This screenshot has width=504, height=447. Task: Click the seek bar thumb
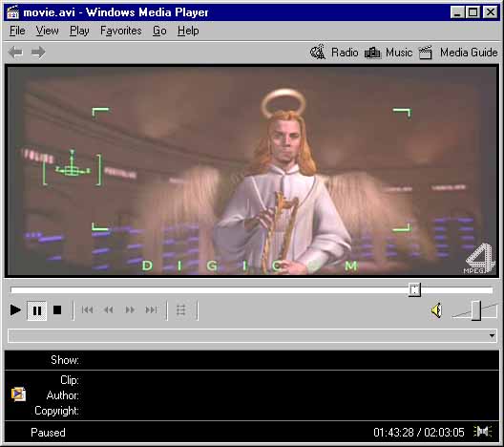tap(414, 289)
